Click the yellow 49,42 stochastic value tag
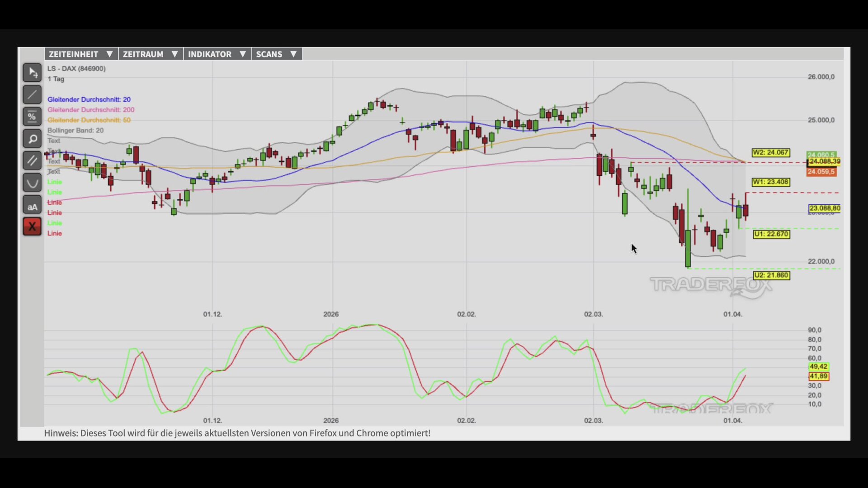 [818, 366]
